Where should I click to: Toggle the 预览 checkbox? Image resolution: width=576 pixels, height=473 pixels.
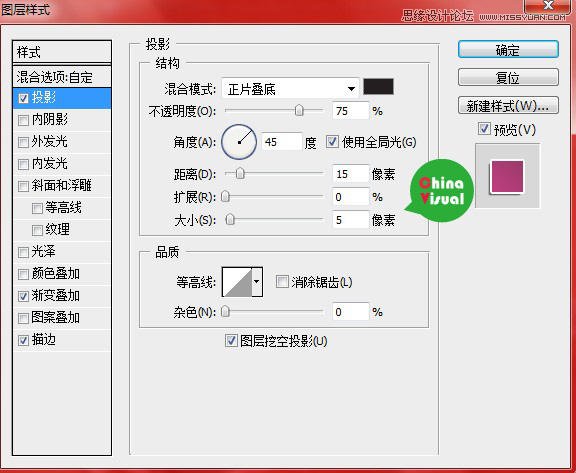pos(484,129)
